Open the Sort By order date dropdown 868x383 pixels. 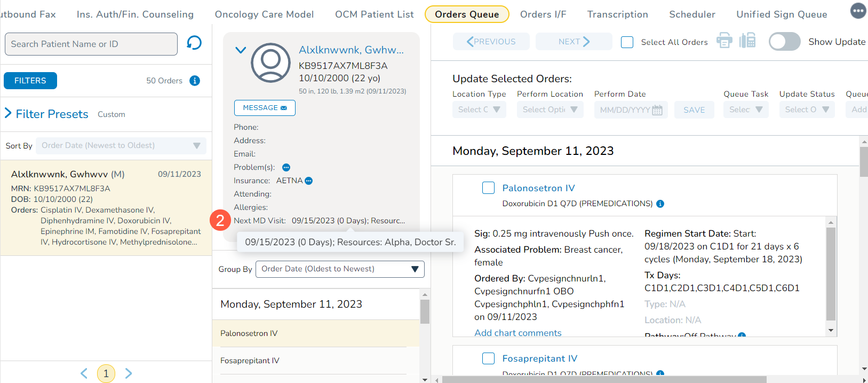tap(121, 146)
